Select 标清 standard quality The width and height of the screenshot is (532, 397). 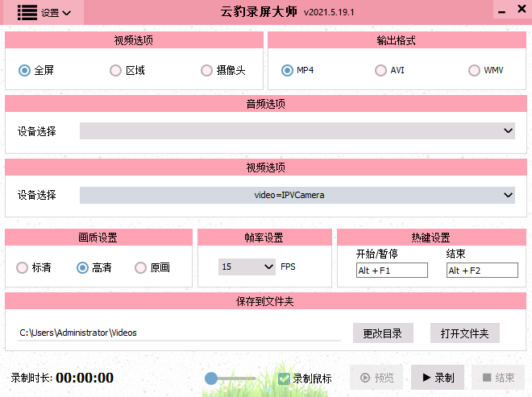[x=23, y=267]
